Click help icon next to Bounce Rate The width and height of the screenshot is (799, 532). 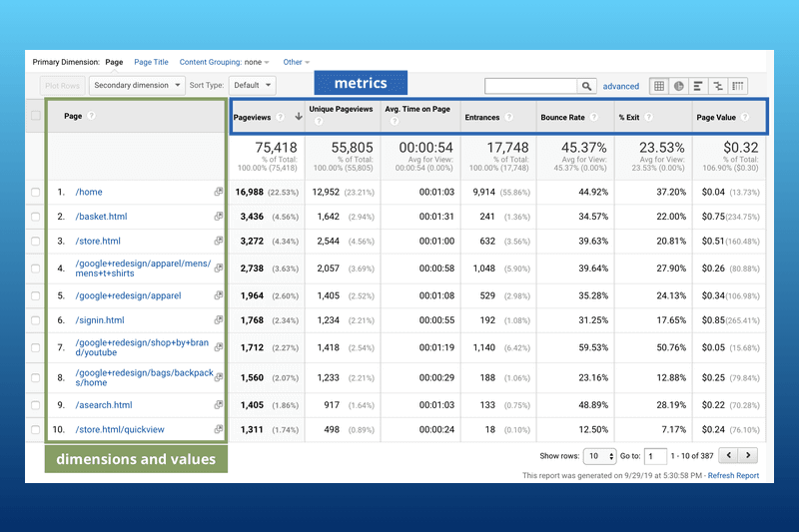[593, 118]
